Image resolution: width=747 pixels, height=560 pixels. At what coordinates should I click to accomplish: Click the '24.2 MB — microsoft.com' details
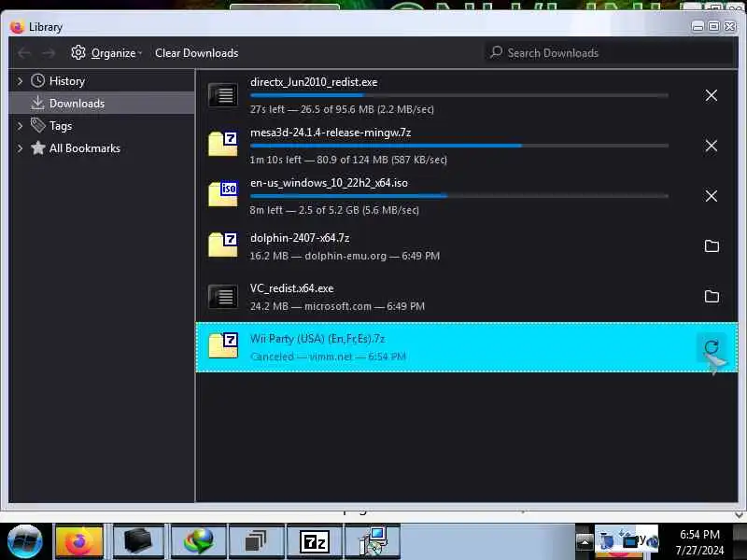(337, 306)
